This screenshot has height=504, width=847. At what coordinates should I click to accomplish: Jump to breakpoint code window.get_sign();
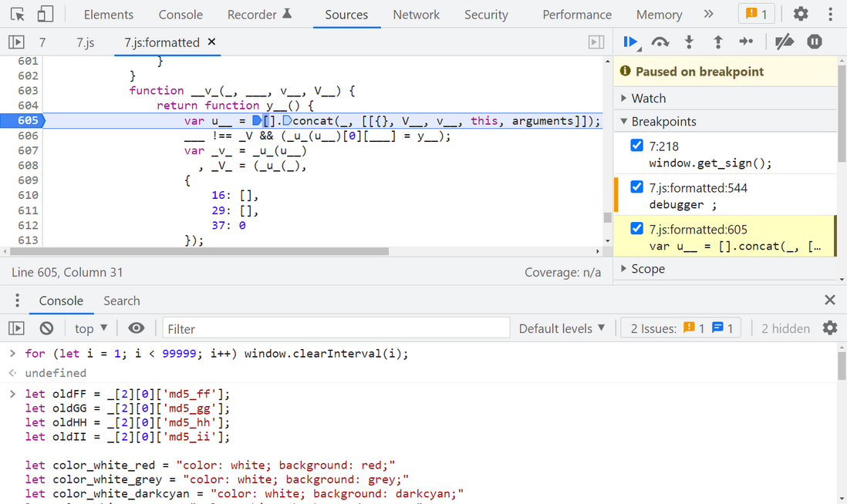point(710,163)
